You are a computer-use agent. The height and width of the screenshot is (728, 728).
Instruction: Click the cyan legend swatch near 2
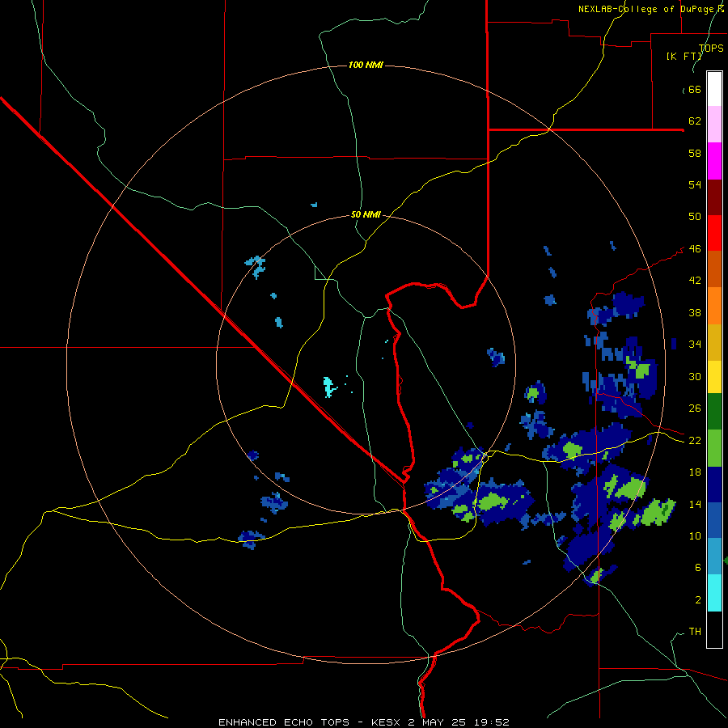[714, 593]
